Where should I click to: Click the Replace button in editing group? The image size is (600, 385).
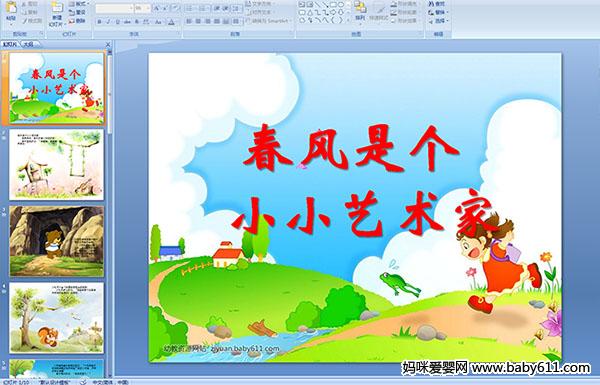pyautogui.click(x=438, y=12)
